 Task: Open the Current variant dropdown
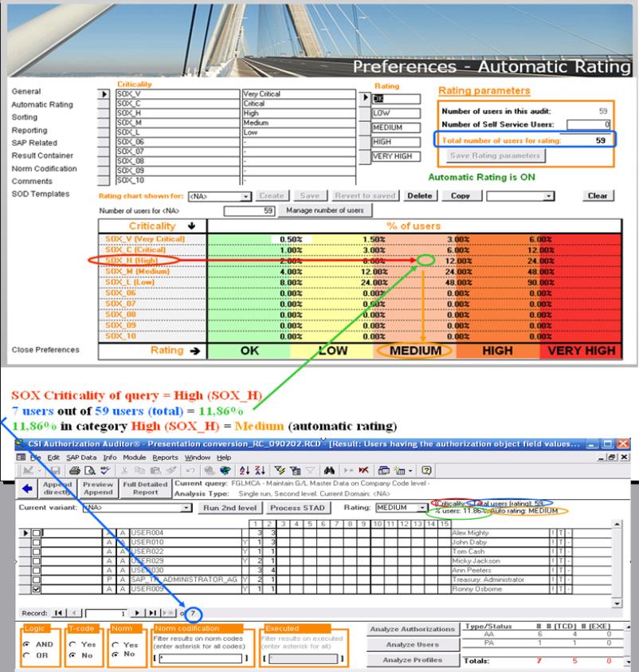click(186, 508)
